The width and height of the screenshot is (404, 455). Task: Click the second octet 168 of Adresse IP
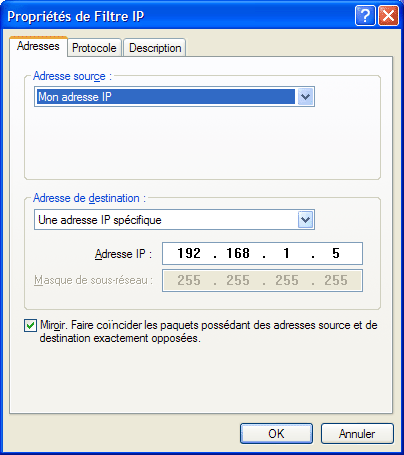coord(238,253)
